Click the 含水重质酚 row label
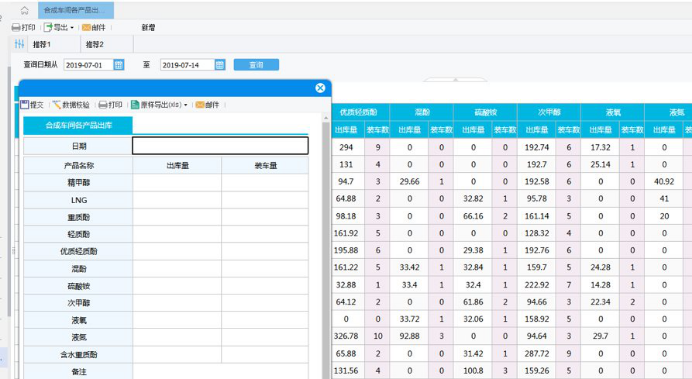Screen dimensions: 692x379 (x=79, y=355)
